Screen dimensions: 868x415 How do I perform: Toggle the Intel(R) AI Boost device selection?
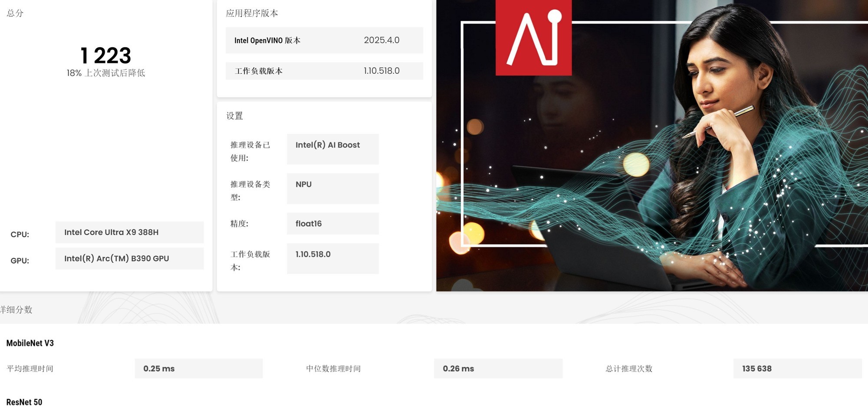pyautogui.click(x=332, y=149)
